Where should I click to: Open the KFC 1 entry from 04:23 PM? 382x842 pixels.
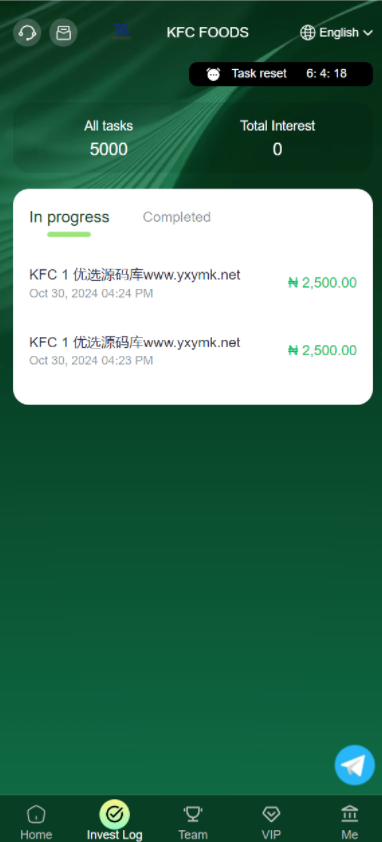click(x=193, y=351)
